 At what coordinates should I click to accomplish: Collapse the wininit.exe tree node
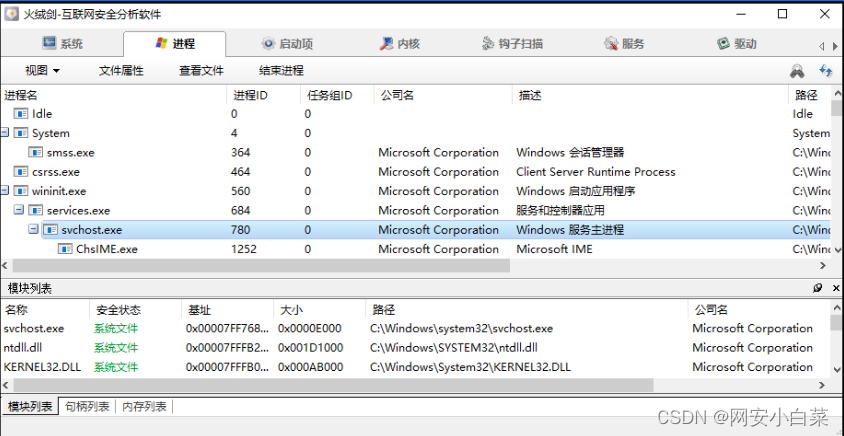tap(5, 191)
